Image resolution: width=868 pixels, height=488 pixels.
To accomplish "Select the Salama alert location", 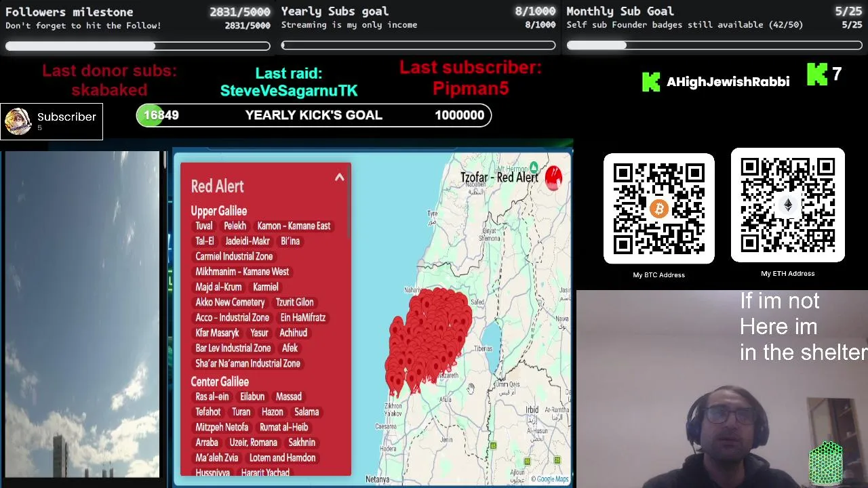I will 307,411.
